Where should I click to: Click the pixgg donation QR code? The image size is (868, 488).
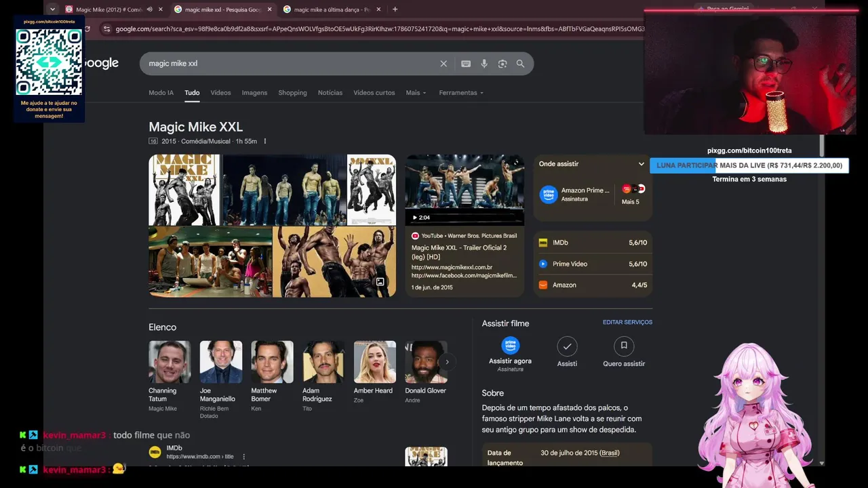tap(49, 61)
